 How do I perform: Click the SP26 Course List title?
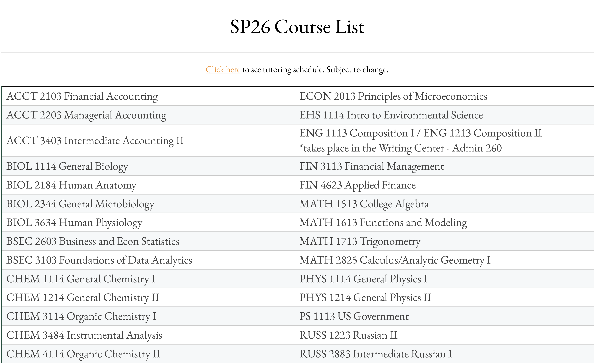297,27
